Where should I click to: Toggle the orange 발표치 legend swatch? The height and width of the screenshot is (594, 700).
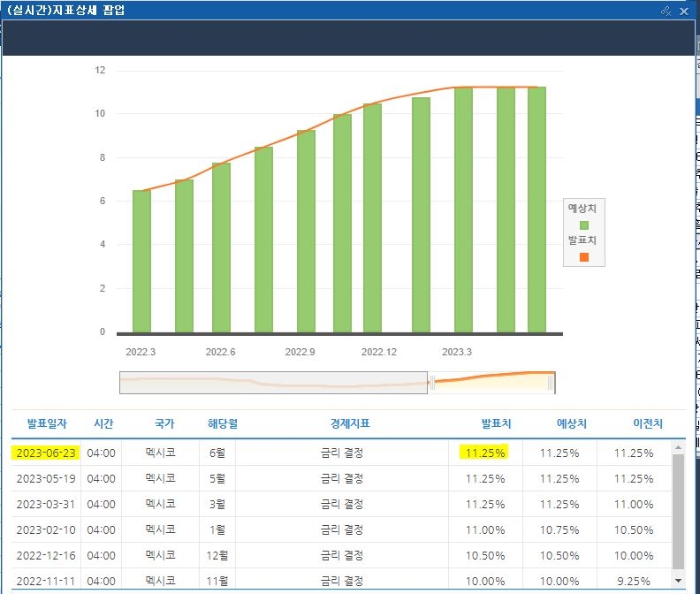pos(583,257)
